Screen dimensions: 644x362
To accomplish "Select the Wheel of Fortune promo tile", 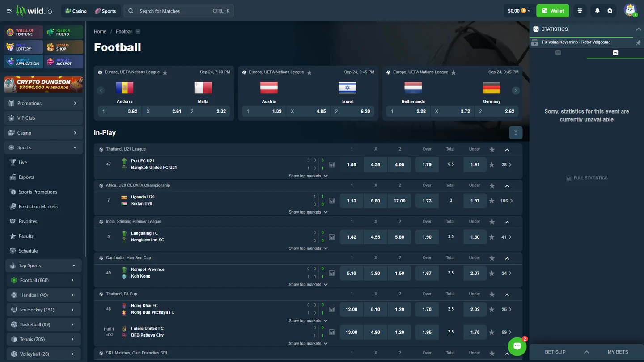I will [24, 32].
